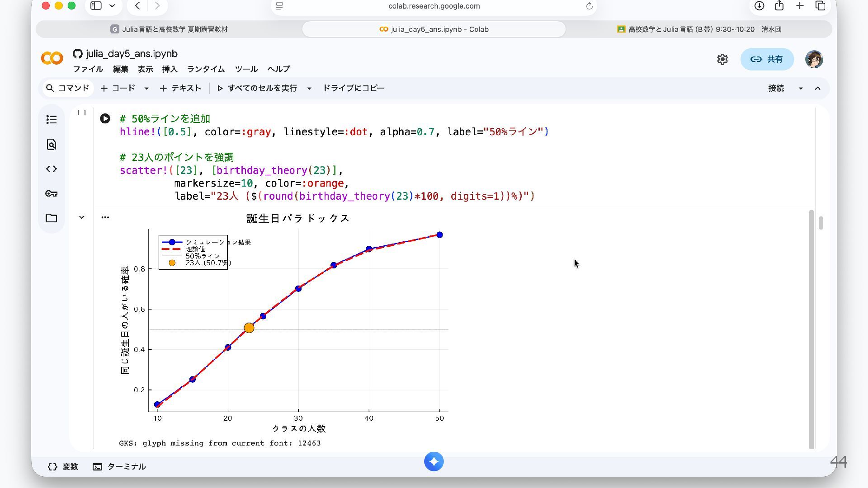Open the connect runtime dropdown arrow

801,89
